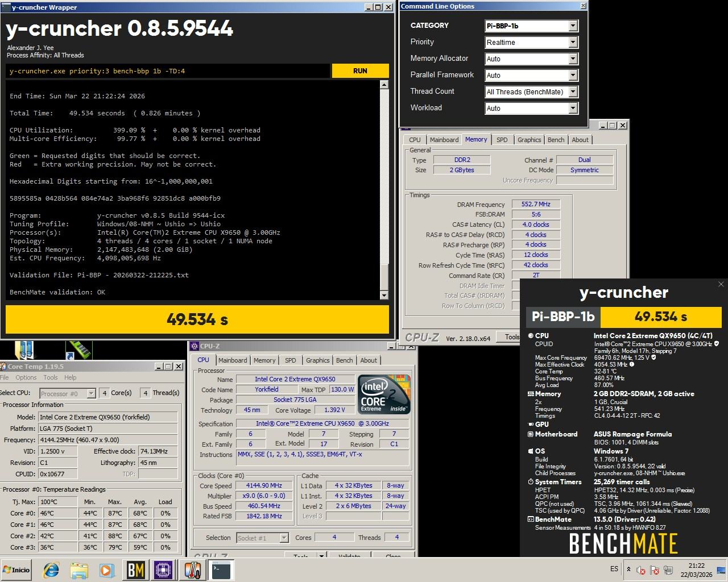This screenshot has width=728, height=582.
Task: Launch Windows Media Player from taskbar
Action: point(106,569)
